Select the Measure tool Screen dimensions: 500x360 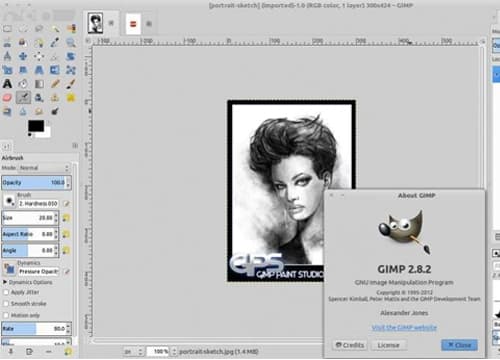7,56
